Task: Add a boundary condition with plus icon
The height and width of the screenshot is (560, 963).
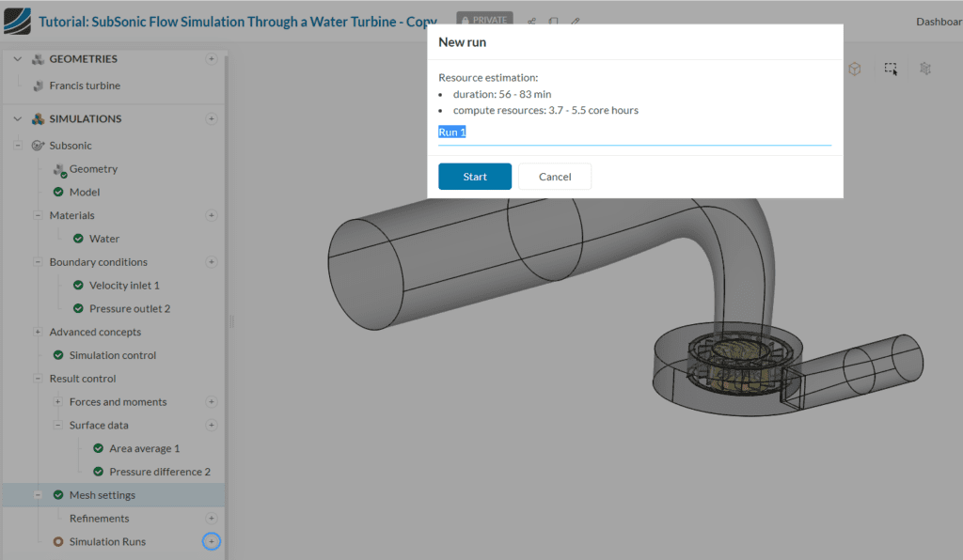Action: click(x=212, y=262)
